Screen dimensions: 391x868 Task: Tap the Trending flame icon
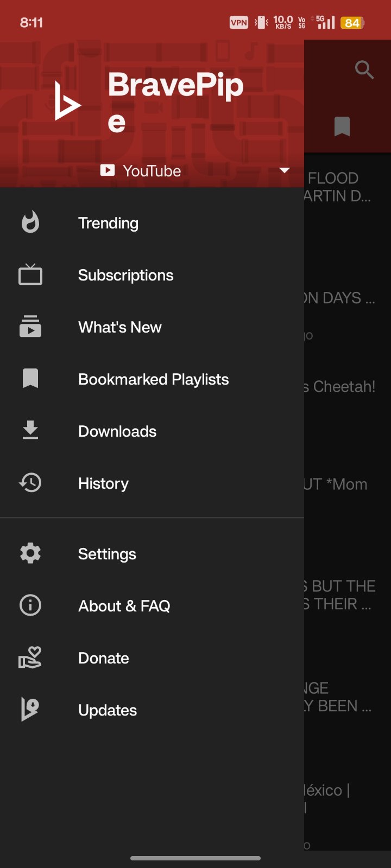point(30,222)
